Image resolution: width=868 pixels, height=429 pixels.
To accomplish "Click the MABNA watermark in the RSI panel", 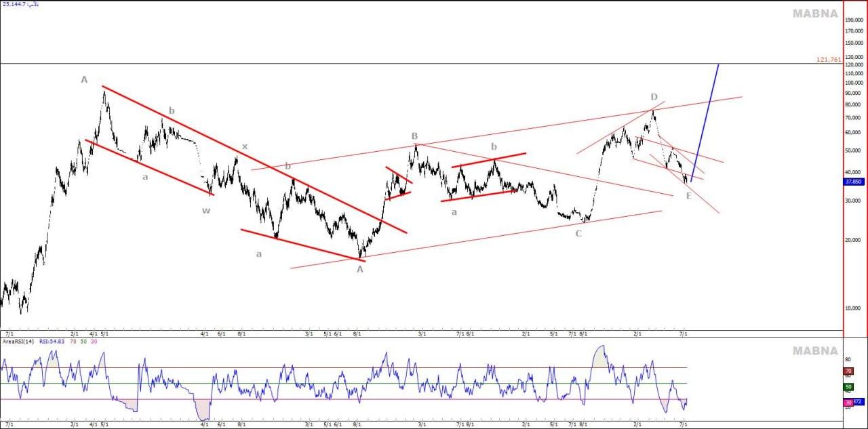I will [816, 351].
